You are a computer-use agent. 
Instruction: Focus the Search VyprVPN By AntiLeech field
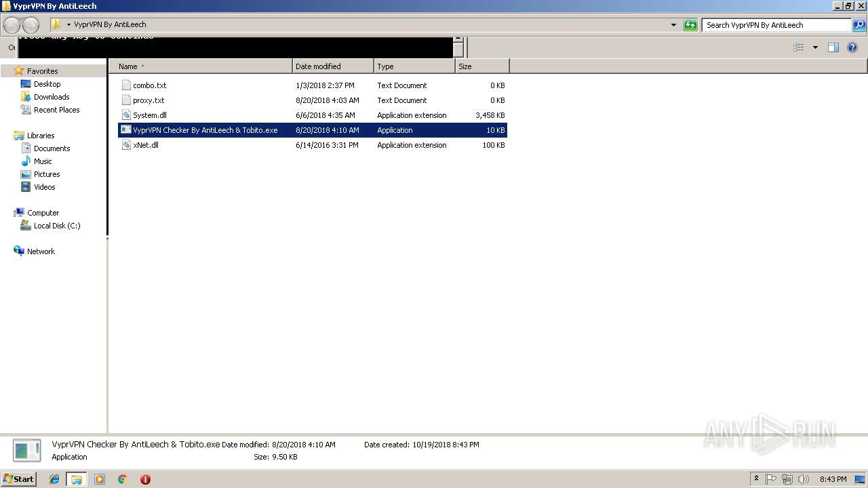tap(777, 25)
